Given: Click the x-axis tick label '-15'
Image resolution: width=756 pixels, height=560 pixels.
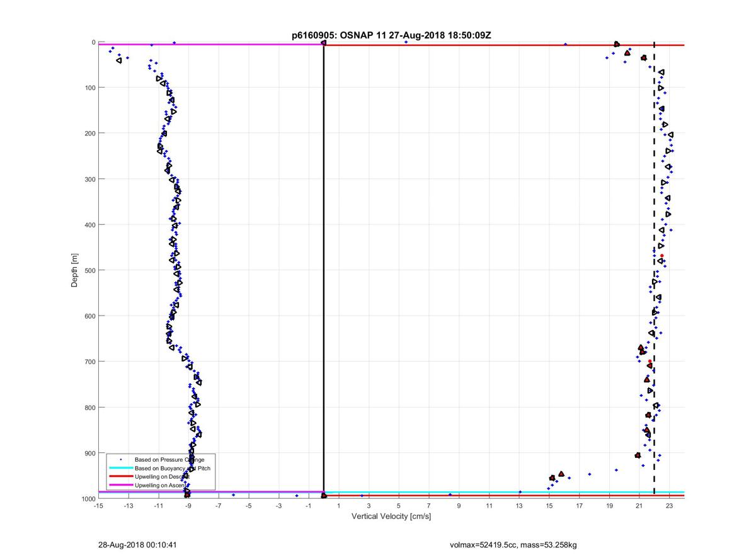Looking at the screenshot, I should coord(98,506).
